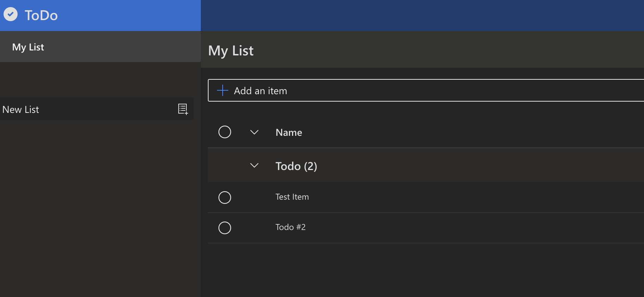Click the ToDo app title

pyautogui.click(x=41, y=15)
